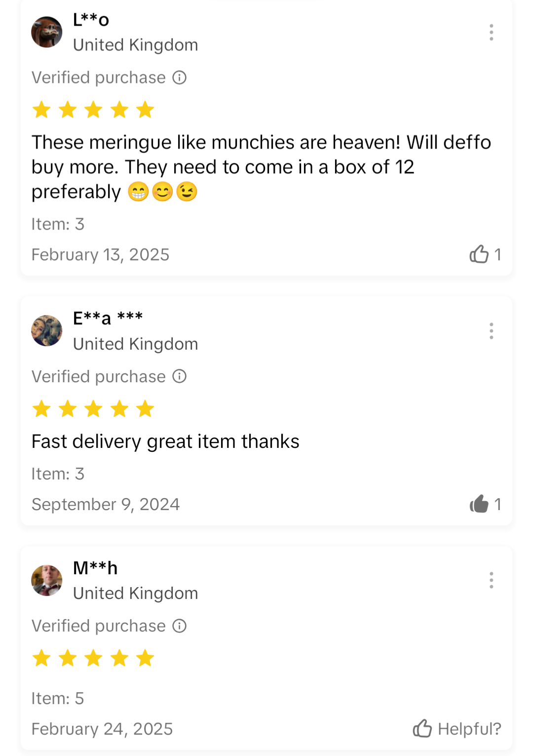
Task: Open more options for M**h's review
Action: [x=491, y=580]
